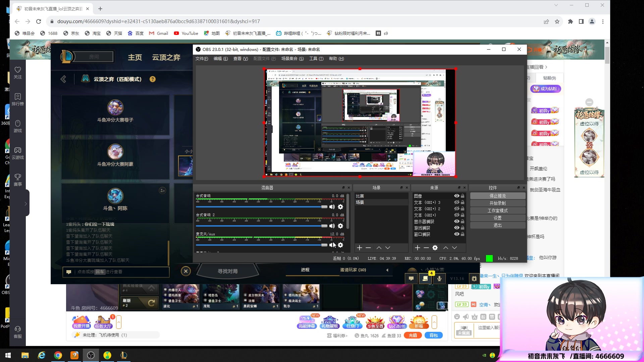Toggle lock on 显示器捕获 source

click(x=463, y=222)
